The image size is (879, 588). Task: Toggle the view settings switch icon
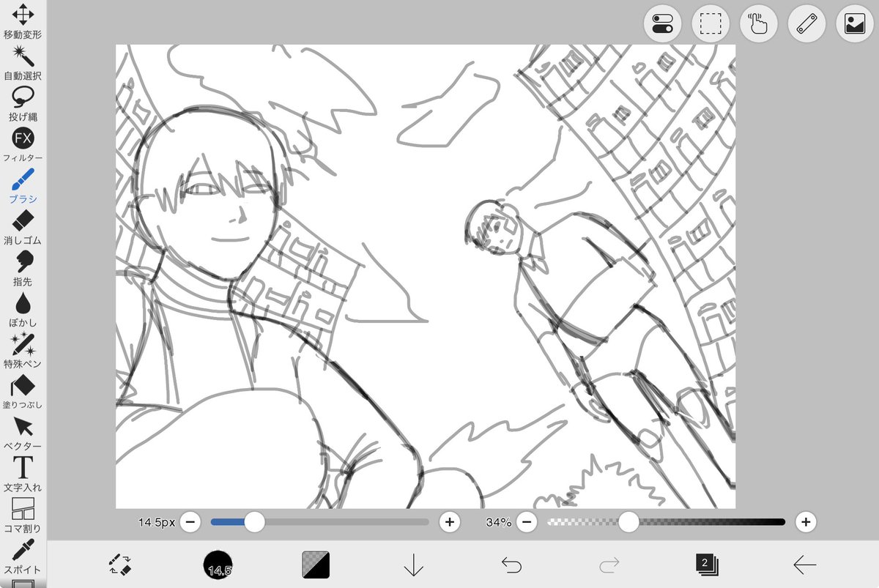tap(662, 24)
